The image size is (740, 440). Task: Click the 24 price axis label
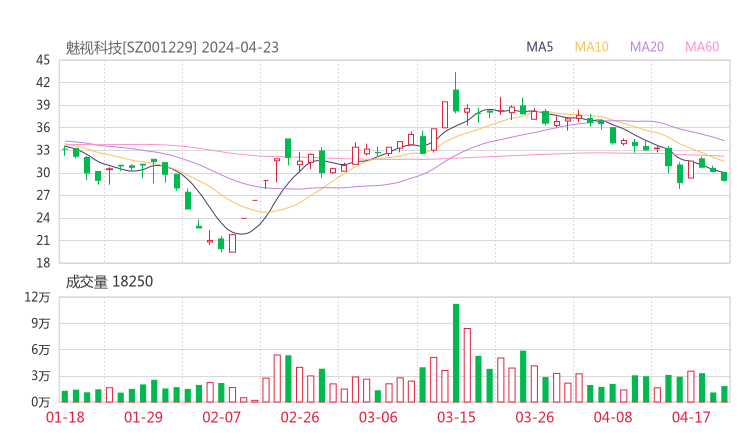coord(43,218)
